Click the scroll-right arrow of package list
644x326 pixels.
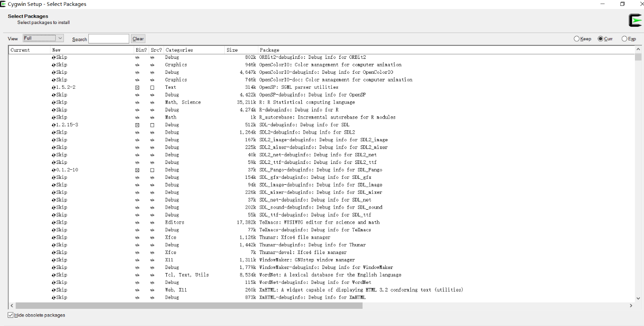[x=631, y=306]
